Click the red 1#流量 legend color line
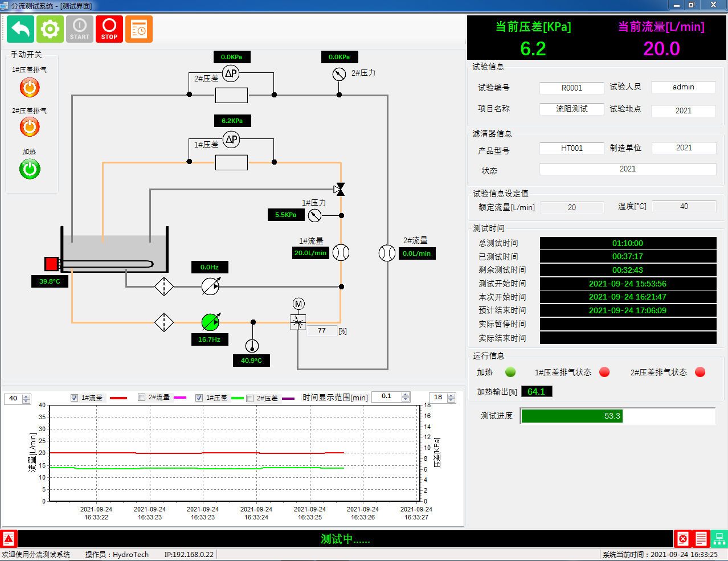 pos(118,398)
